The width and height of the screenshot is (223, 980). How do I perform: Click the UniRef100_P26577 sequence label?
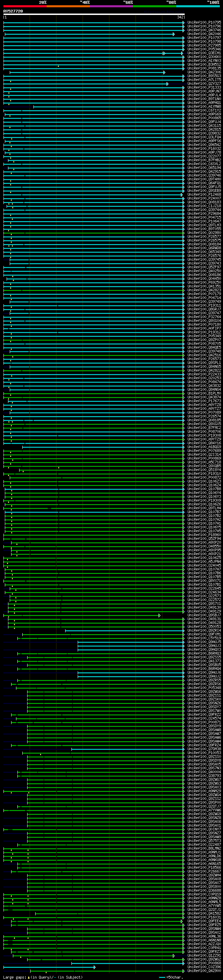pyautogui.click(x=204, y=237)
